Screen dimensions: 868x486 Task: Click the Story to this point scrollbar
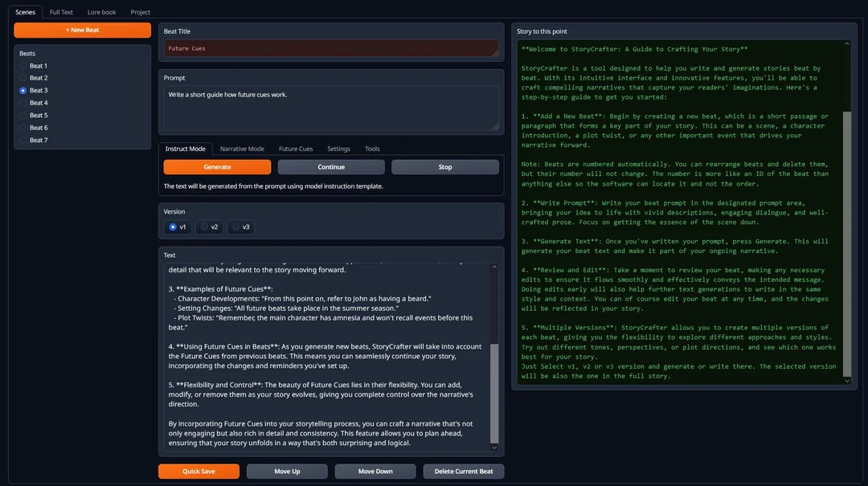click(846, 241)
